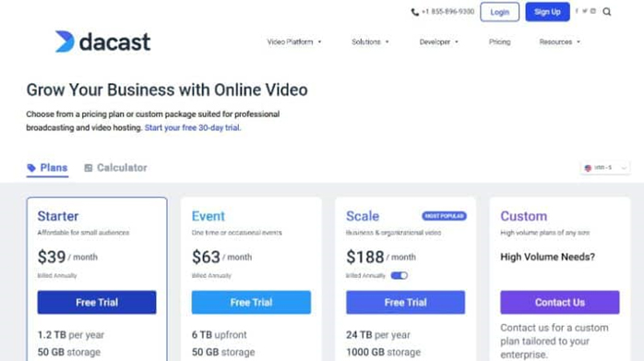644x361 pixels.
Task: Click the Sign Up button
Action: pyautogui.click(x=547, y=12)
